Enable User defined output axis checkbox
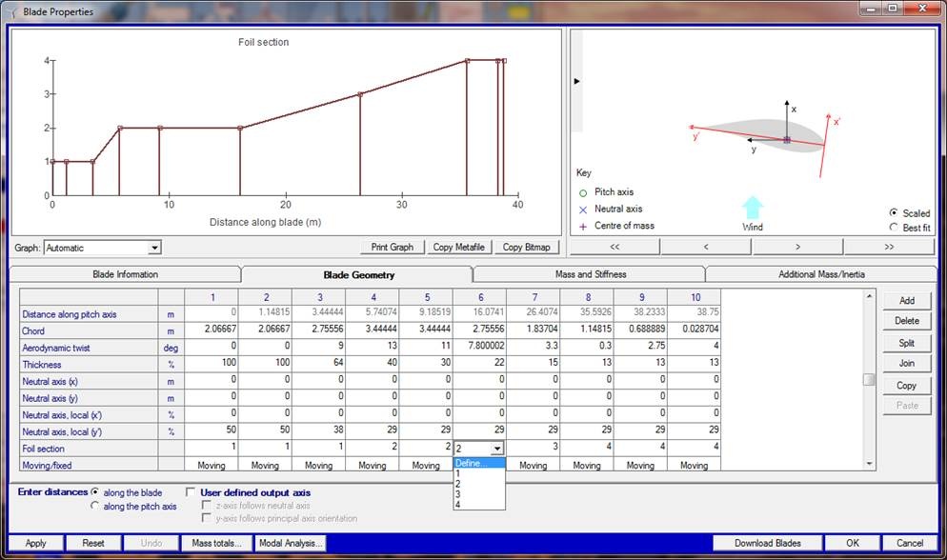 coord(191,491)
